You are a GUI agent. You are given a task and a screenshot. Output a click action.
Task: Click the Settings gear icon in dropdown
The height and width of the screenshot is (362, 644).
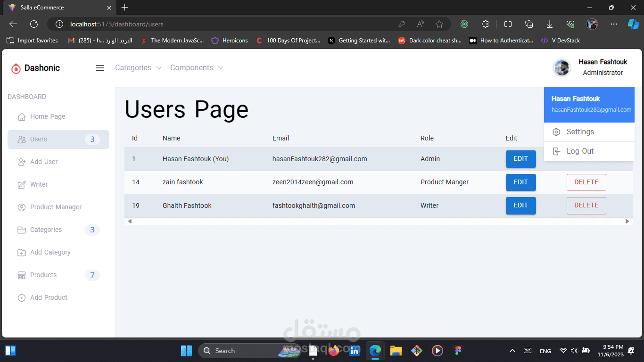[x=556, y=132]
